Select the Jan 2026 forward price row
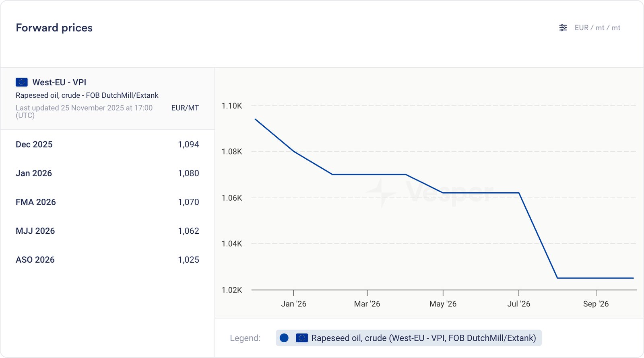 107,173
